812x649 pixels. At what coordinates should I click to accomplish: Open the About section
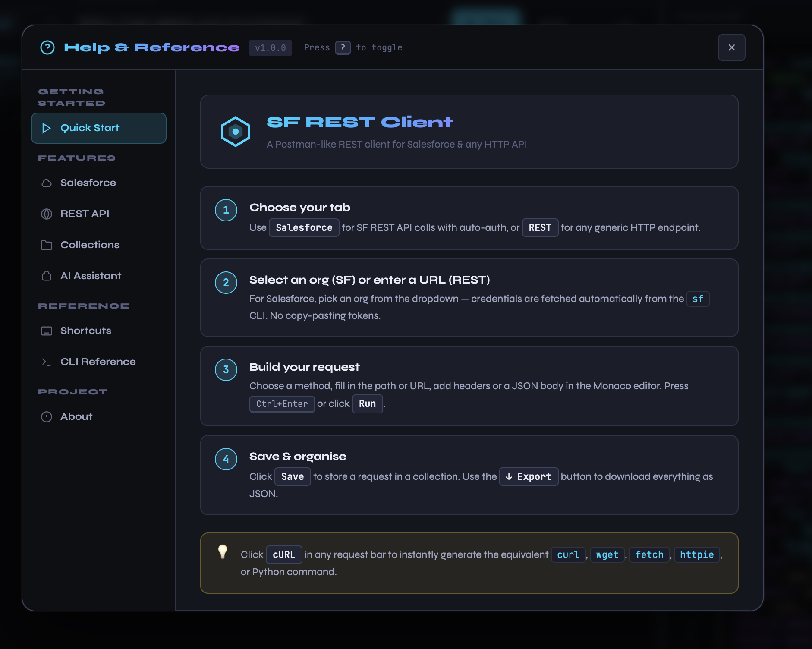[x=99, y=417]
